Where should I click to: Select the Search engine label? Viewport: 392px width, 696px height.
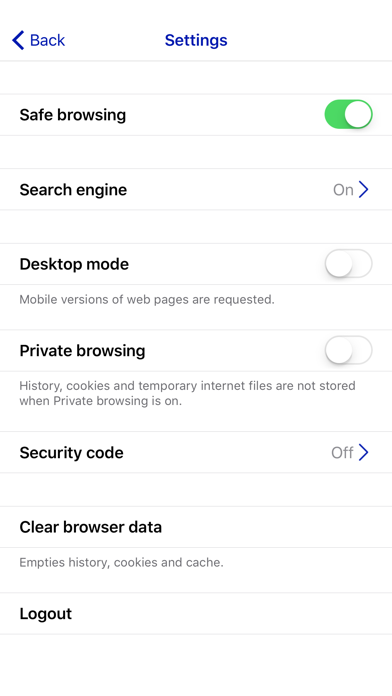73,190
